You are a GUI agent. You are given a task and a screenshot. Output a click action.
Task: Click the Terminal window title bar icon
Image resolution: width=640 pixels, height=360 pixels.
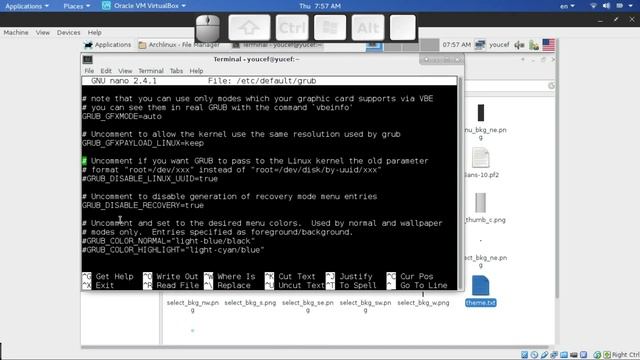tap(87, 60)
